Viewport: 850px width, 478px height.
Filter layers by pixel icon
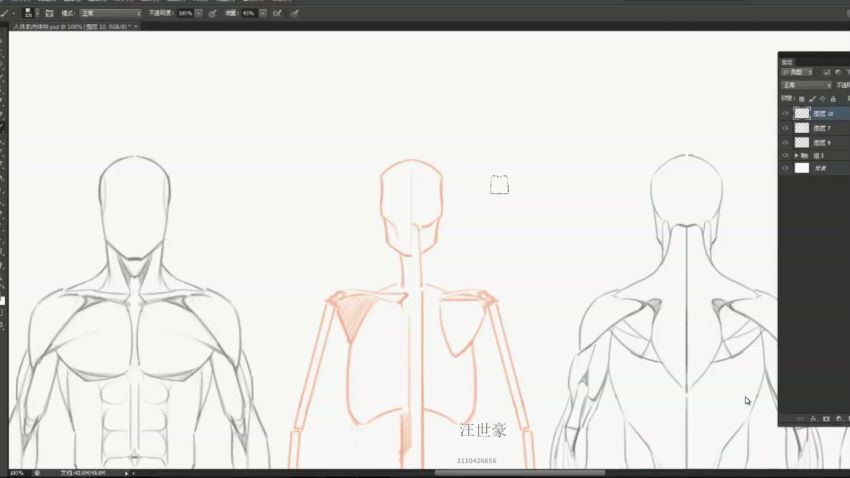(827, 72)
